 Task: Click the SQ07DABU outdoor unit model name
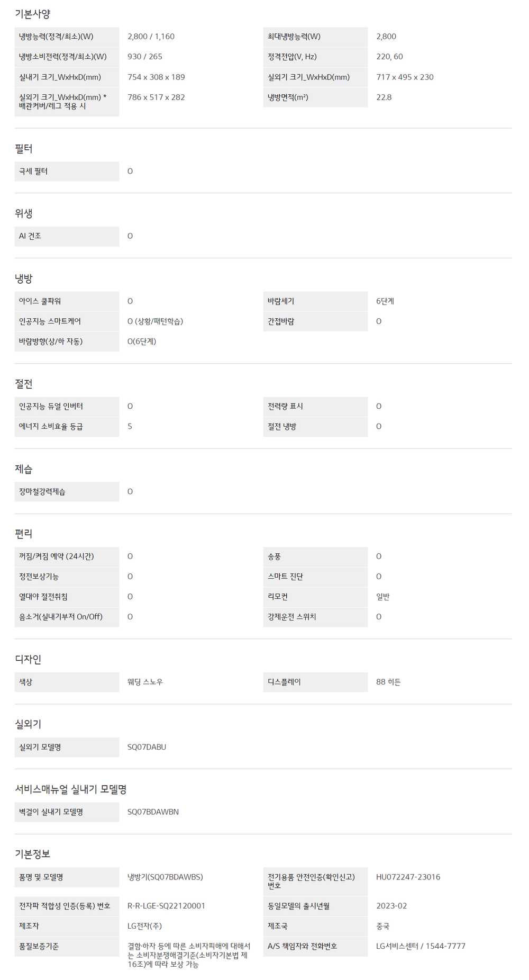click(x=147, y=747)
